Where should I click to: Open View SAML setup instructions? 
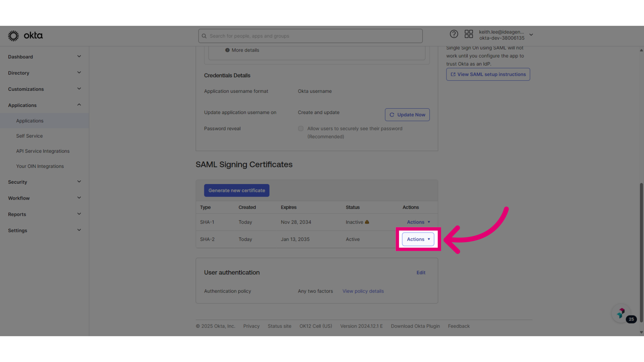coord(488,74)
